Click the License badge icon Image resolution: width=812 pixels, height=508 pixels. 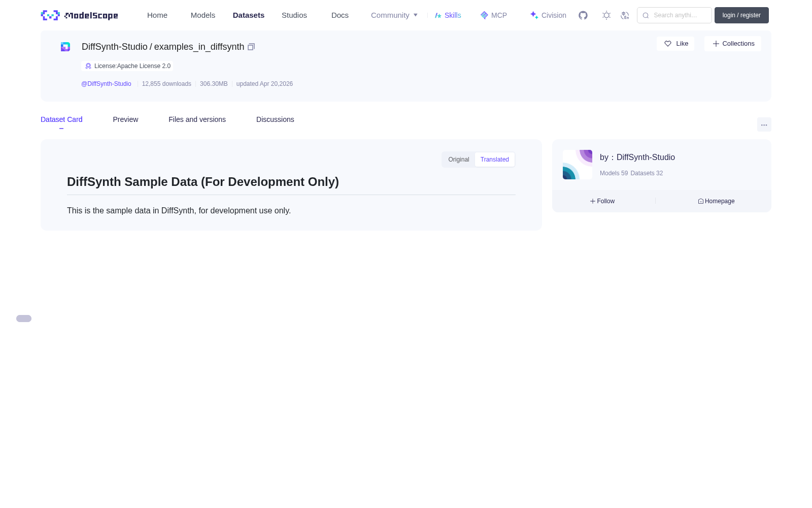pyautogui.click(x=88, y=66)
